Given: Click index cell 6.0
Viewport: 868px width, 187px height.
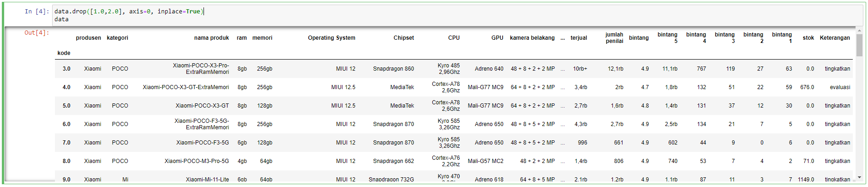Looking at the screenshot, I should click(x=66, y=124).
